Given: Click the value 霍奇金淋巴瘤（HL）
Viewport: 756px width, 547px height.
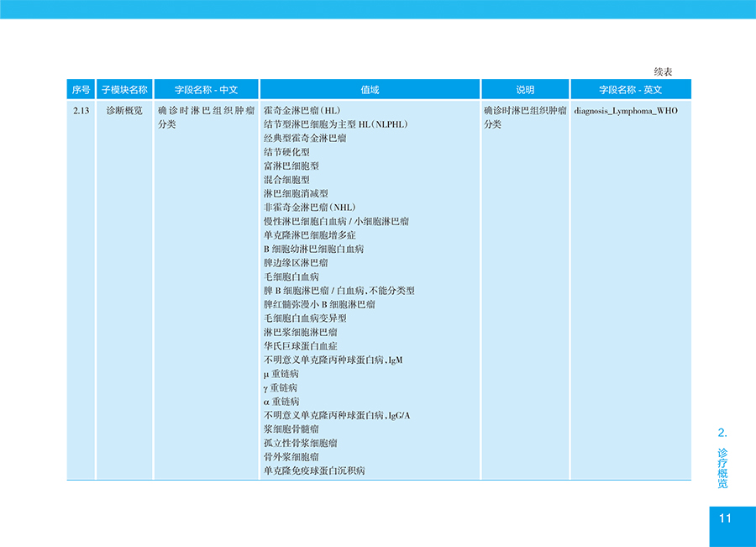Looking at the screenshot, I should click(302, 110).
